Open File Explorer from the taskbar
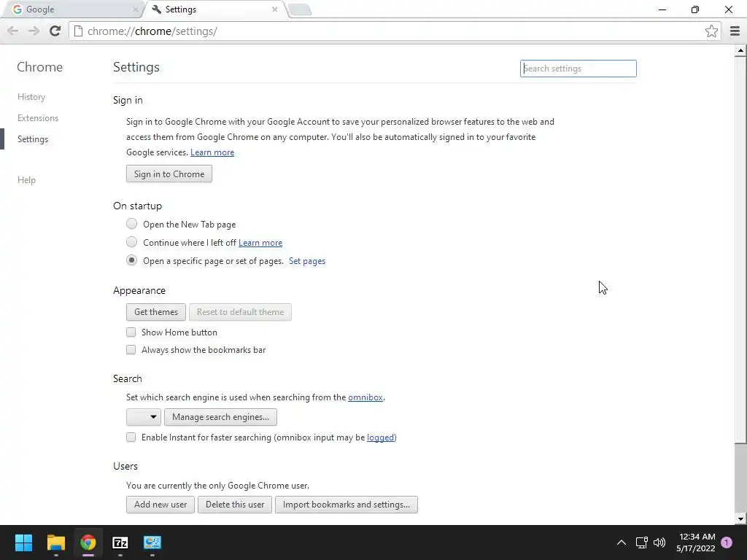This screenshot has width=747, height=560. coord(55,542)
